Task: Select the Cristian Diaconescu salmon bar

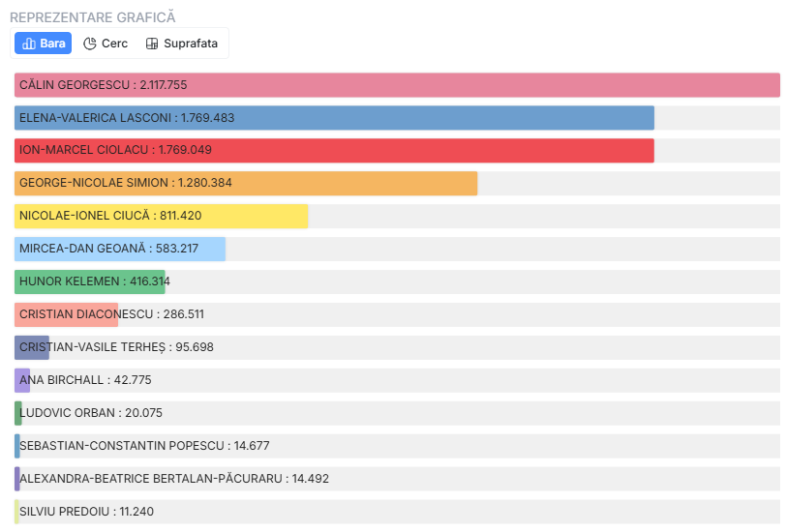Action: (67, 315)
